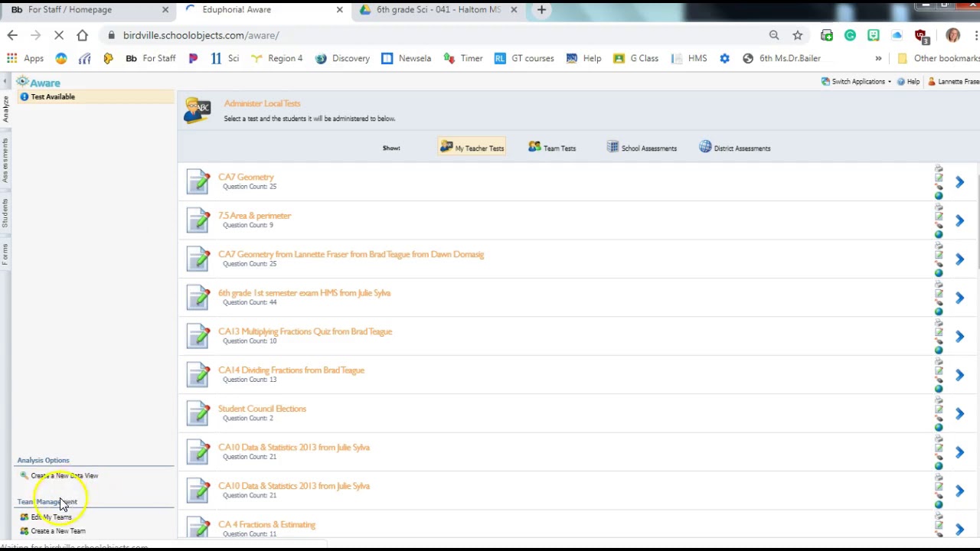Open the Lannette Fraser user account
The height and width of the screenshot is (551, 980).
(954, 81)
